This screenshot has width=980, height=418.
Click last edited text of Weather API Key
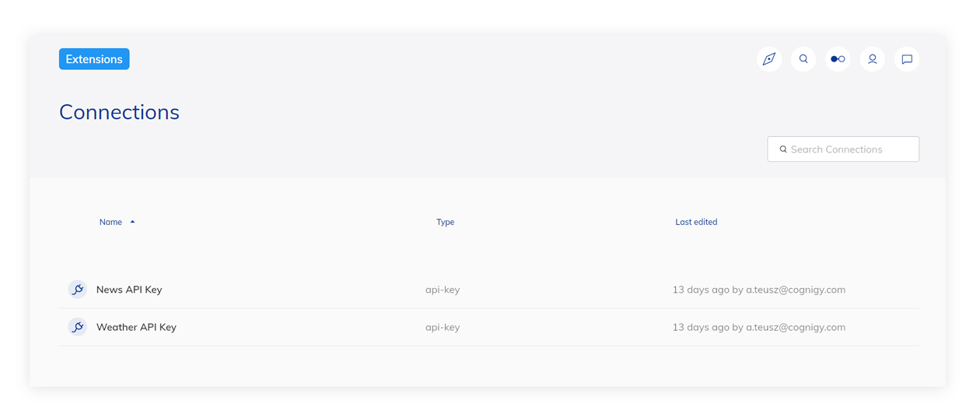pos(759,327)
